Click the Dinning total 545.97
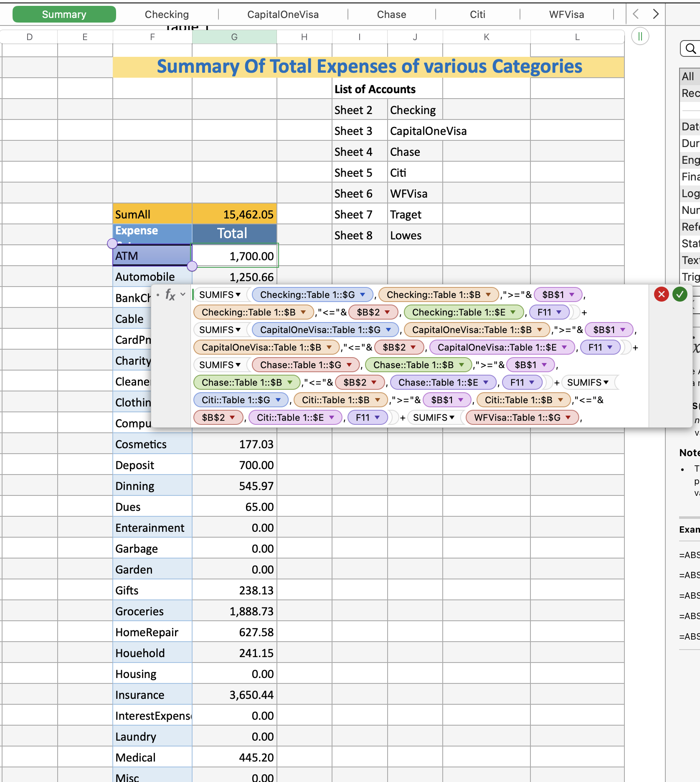700x782 pixels. (234, 485)
